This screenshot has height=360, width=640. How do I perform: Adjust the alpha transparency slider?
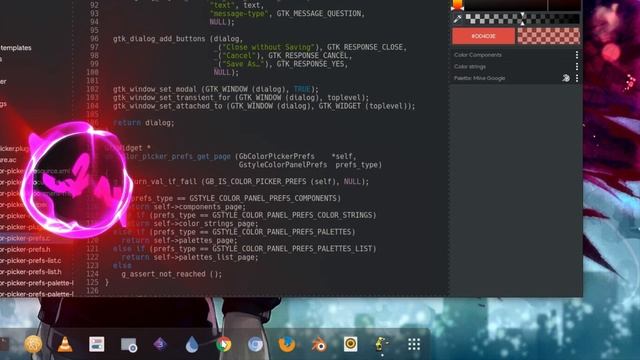pos(522,19)
